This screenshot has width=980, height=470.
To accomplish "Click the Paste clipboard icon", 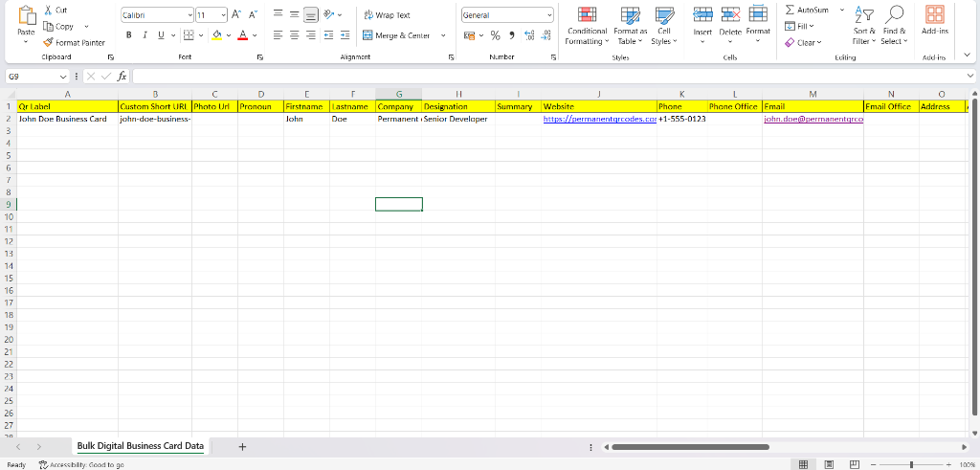I will pyautogui.click(x=26, y=15).
